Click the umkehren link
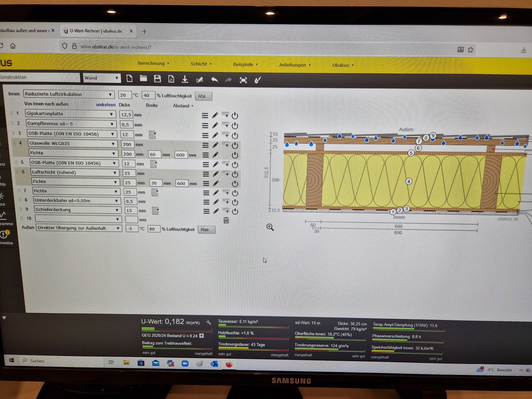This screenshot has width=532, height=399. point(106,105)
